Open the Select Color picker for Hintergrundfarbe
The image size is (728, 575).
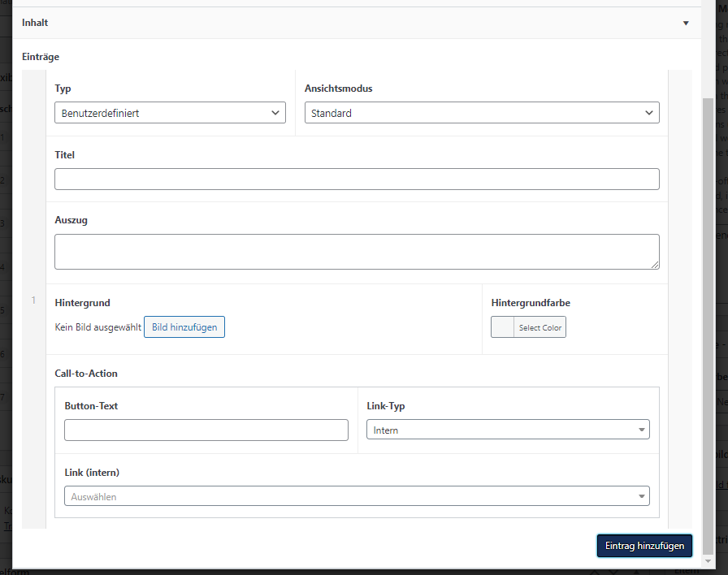tap(528, 327)
